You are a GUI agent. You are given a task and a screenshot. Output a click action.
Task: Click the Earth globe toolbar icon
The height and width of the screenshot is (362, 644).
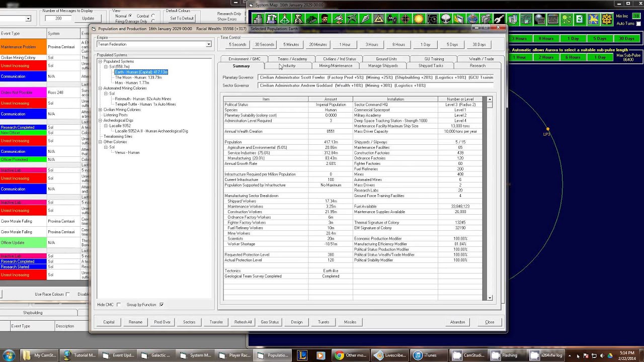472,19
